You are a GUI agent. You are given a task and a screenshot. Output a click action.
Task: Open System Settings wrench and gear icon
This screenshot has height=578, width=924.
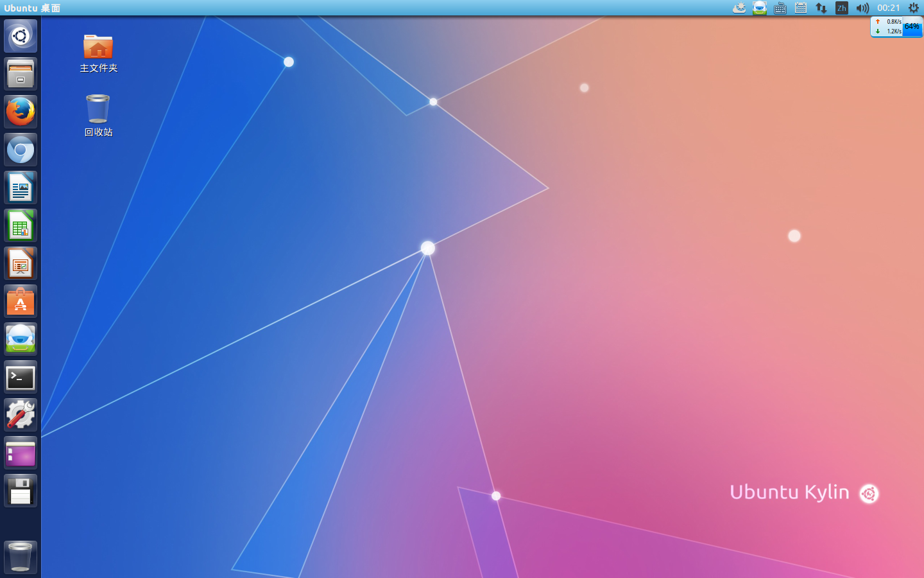[21, 415]
